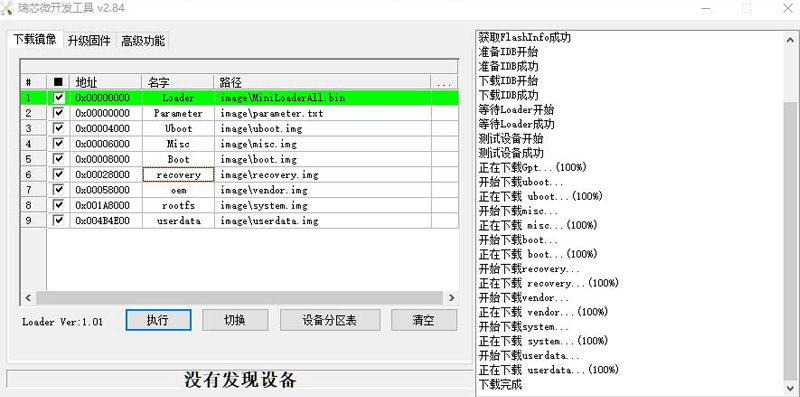This screenshot has width=800, height=397.
Task: Click address 0x00006000 in Misc row
Action: coord(103,144)
